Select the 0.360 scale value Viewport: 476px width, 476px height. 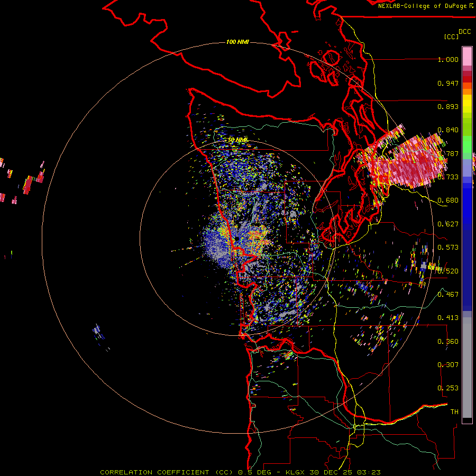tap(448, 342)
